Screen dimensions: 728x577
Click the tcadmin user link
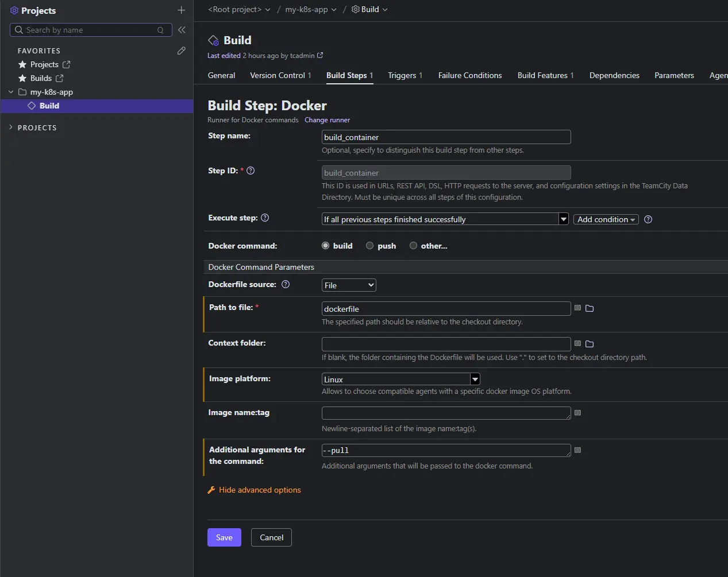[x=302, y=56]
